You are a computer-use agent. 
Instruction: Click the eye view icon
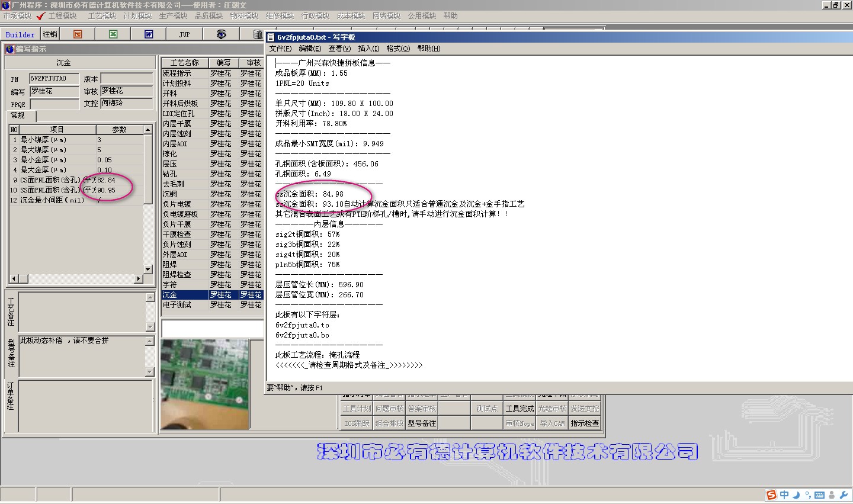click(x=221, y=34)
